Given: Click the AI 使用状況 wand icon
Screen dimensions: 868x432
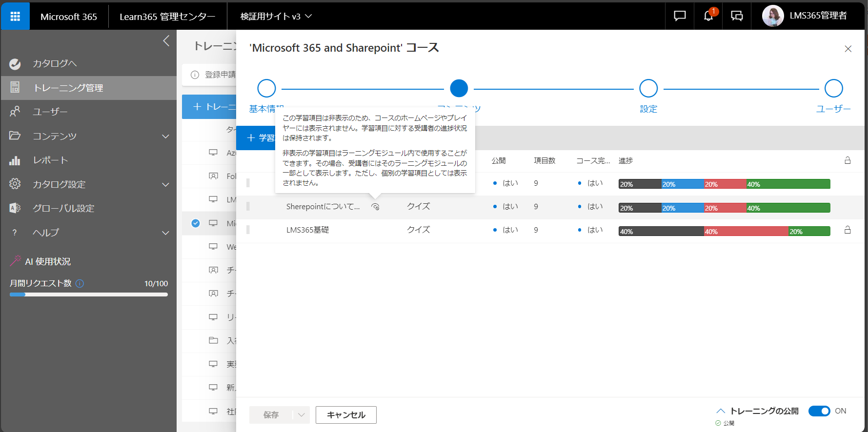Looking at the screenshot, I should 16,261.
